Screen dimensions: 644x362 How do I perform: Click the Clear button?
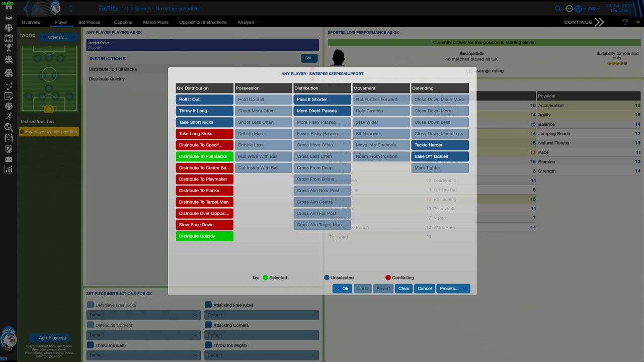pos(404,289)
